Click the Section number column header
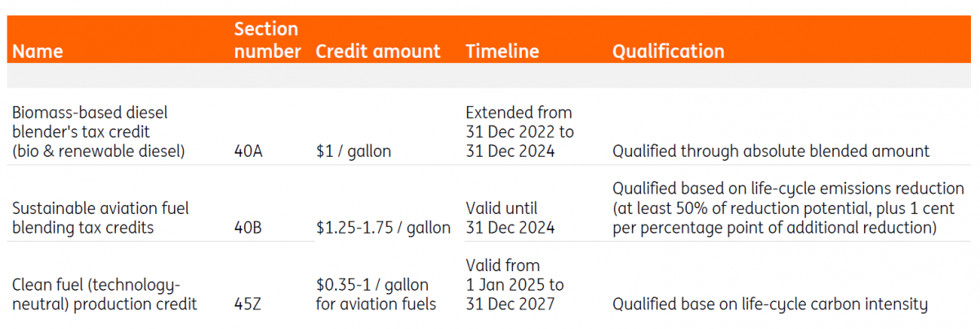 pos(268,40)
